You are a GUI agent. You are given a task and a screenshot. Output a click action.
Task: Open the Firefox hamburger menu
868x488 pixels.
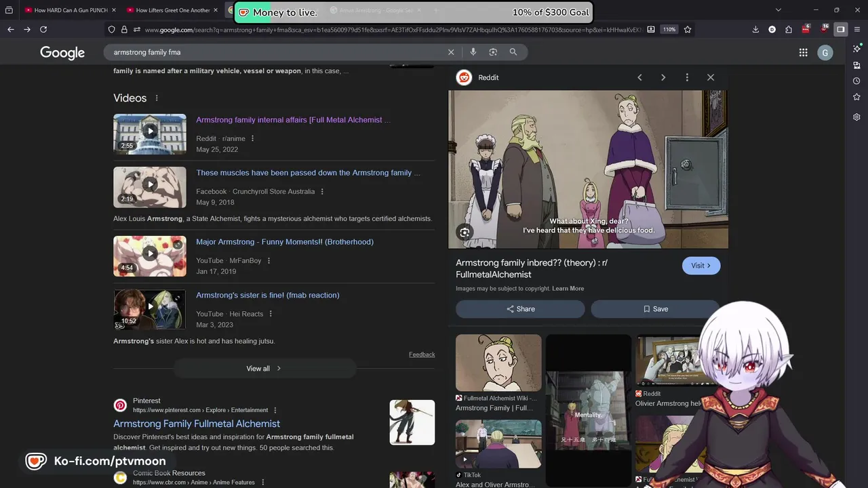857,29
